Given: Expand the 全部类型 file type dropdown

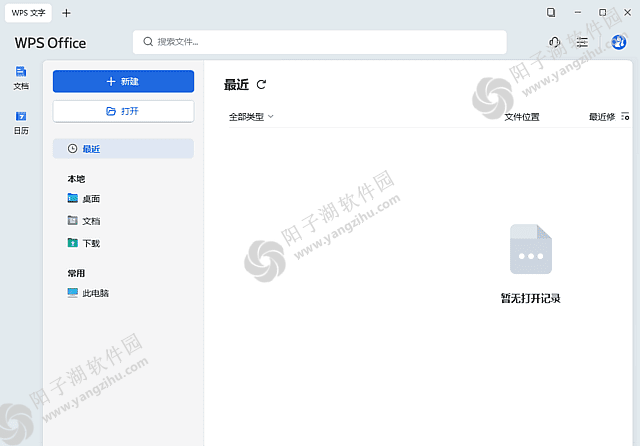Looking at the screenshot, I should (x=251, y=117).
